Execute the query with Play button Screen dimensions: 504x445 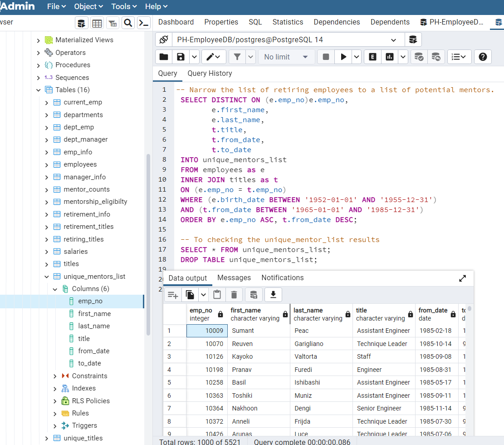(x=343, y=57)
